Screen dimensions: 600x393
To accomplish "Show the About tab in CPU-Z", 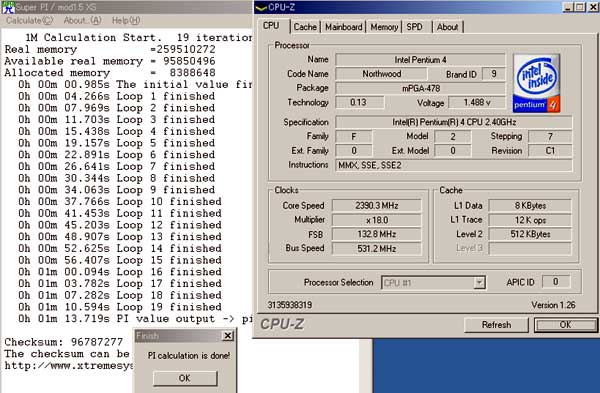I will 447,27.
